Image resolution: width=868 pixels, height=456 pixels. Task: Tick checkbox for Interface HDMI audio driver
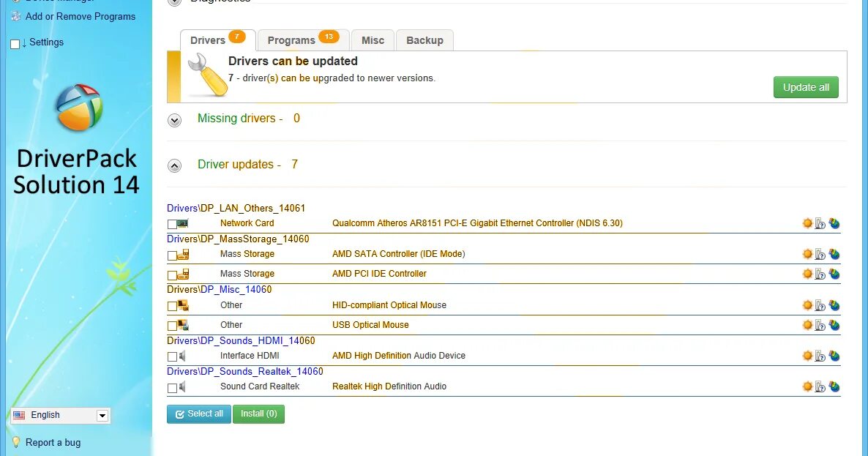click(172, 357)
